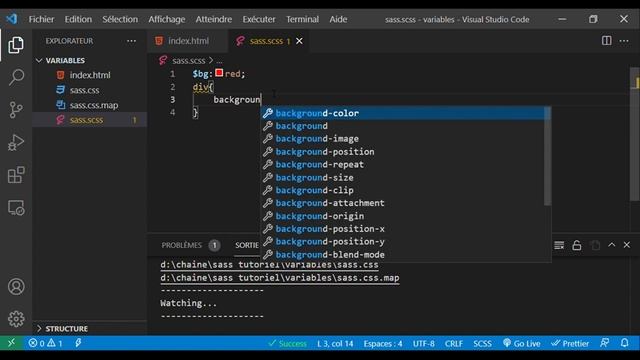Choose background-origin suggestion

click(403, 216)
